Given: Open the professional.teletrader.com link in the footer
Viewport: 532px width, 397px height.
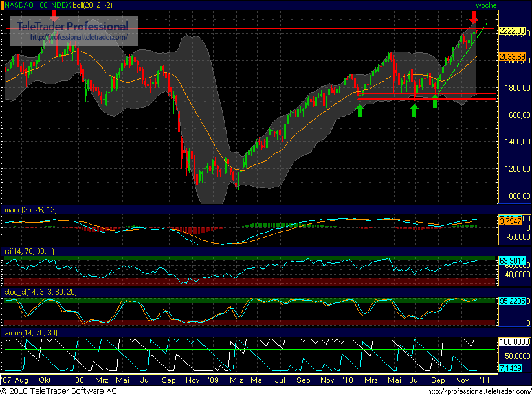Looking at the screenshot, I should pos(479,391).
